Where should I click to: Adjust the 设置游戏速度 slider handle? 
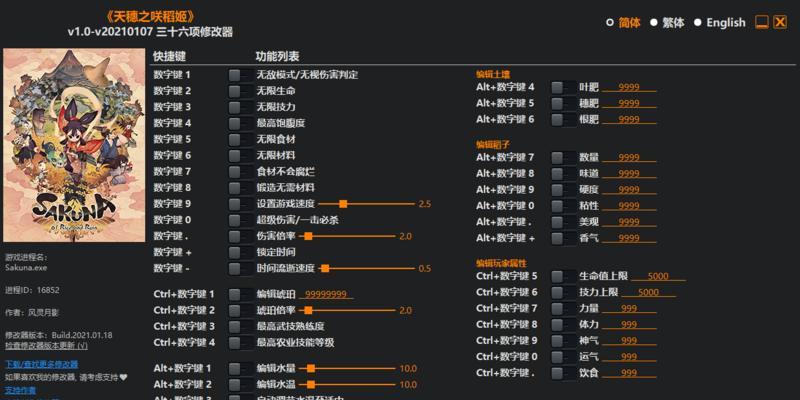point(343,204)
